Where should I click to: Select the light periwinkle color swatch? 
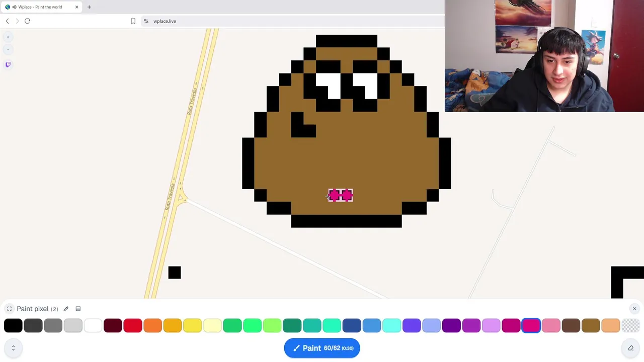(432, 326)
